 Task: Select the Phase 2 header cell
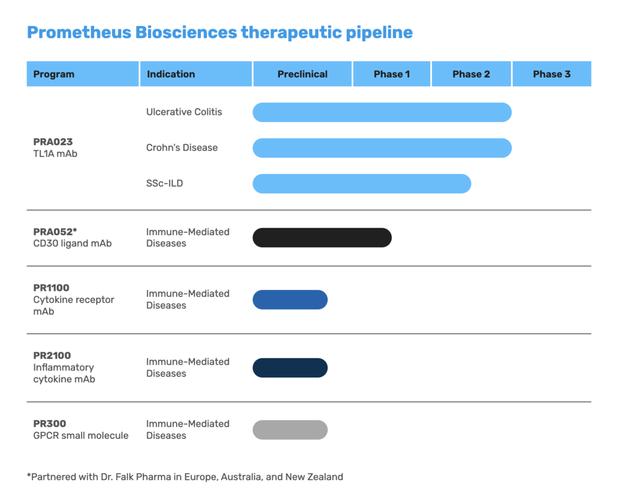coord(471,74)
